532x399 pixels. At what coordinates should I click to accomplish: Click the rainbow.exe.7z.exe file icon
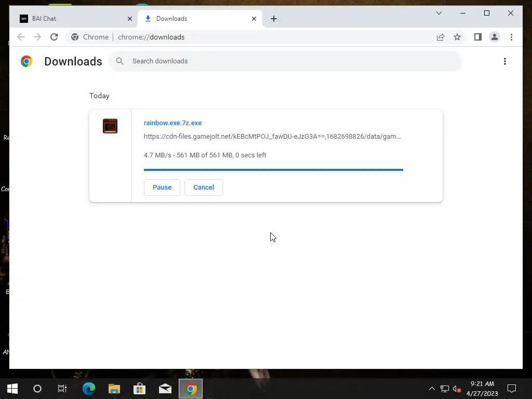[110, 126]
